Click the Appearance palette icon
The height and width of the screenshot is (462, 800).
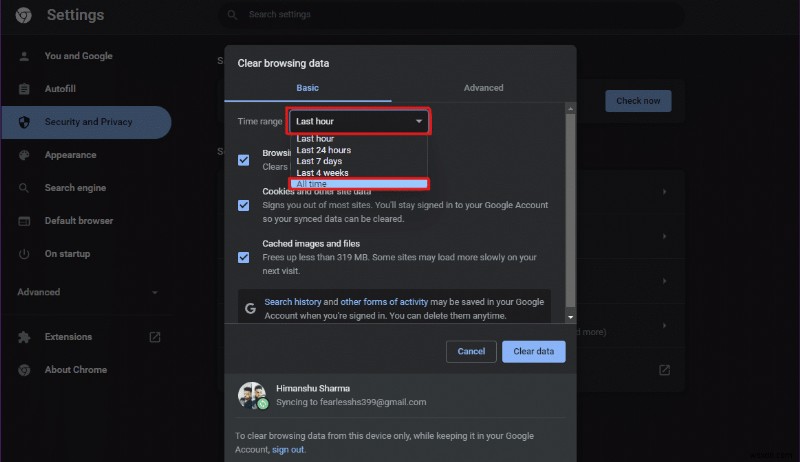tap(24, 155)
